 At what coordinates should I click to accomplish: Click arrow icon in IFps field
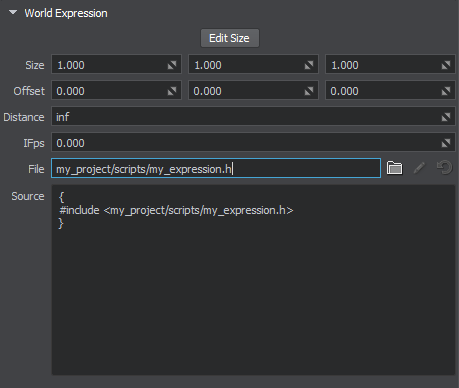click(x=446, y=143)
